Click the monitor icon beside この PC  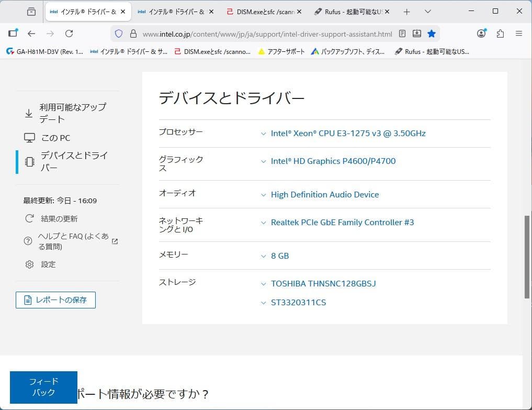pyautogui.click(x=29, y=138)
